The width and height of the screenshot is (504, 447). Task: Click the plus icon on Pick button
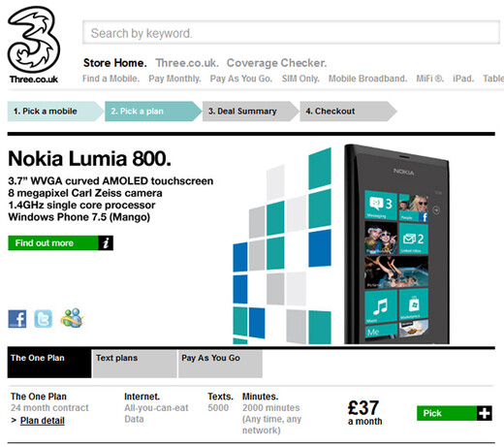(x=485, y=413)
